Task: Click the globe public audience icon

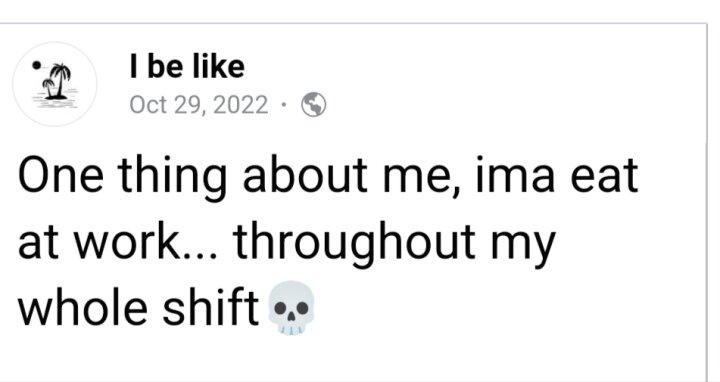Action: (314, 105)
